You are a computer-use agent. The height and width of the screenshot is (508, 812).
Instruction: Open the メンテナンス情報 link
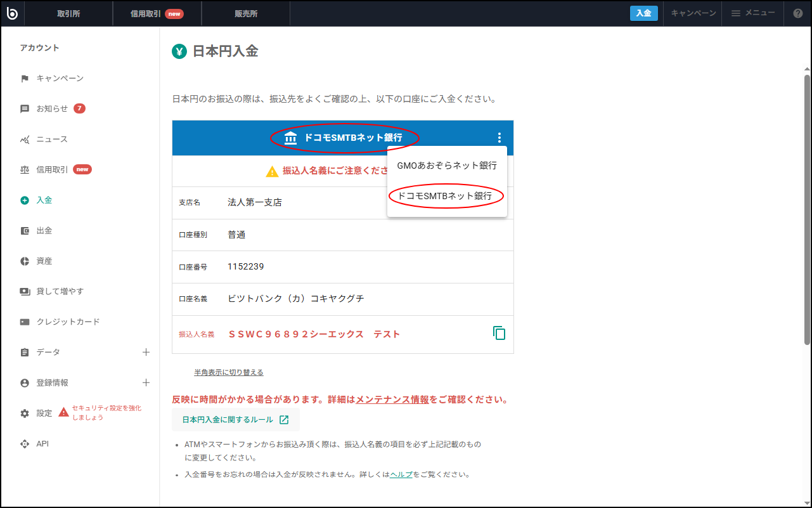point(392,400)
